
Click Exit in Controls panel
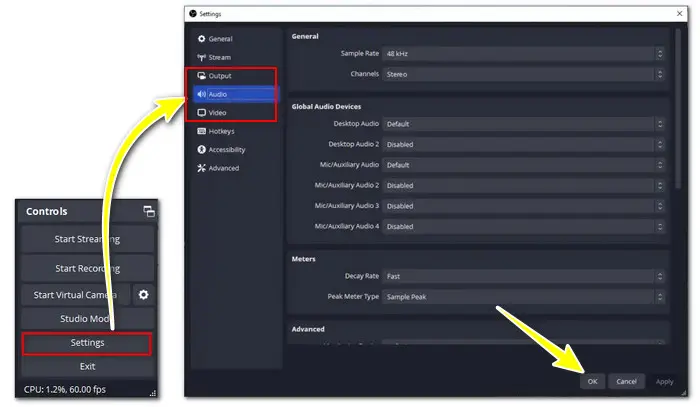tap(88, 366)
